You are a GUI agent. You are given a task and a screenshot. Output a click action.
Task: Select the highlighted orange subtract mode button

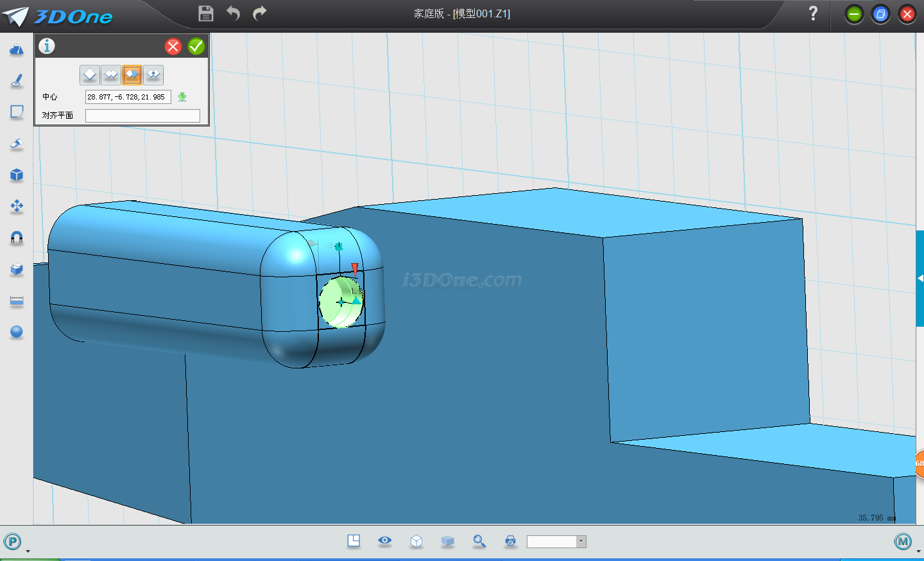click(132, 75)
